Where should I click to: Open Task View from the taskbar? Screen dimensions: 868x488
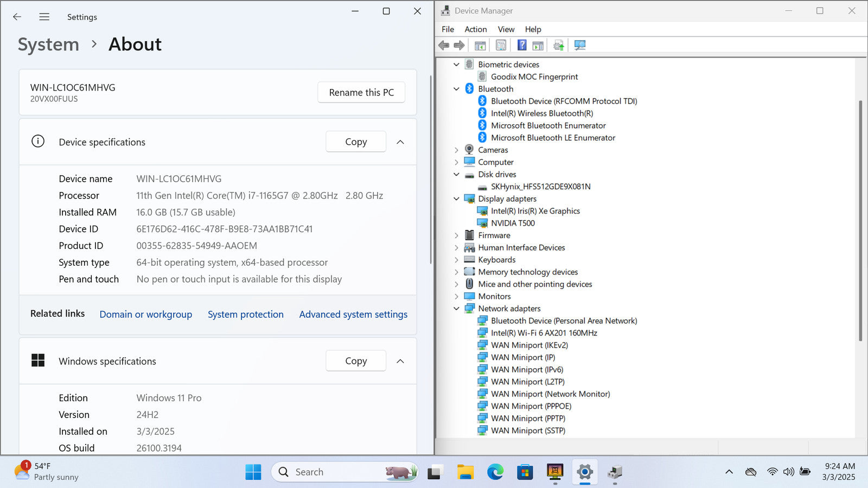(435, 472)
